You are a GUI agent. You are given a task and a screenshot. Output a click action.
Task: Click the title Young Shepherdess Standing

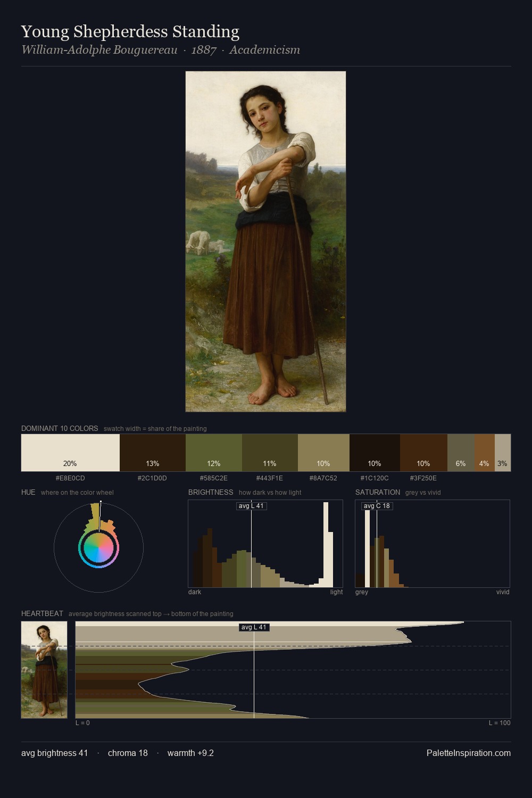pos(130,32)
